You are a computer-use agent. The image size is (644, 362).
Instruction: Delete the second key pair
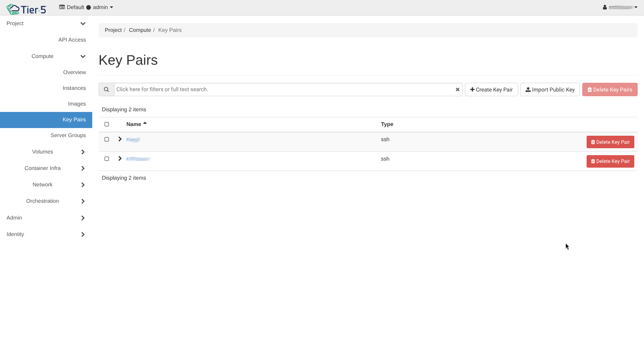610,161
